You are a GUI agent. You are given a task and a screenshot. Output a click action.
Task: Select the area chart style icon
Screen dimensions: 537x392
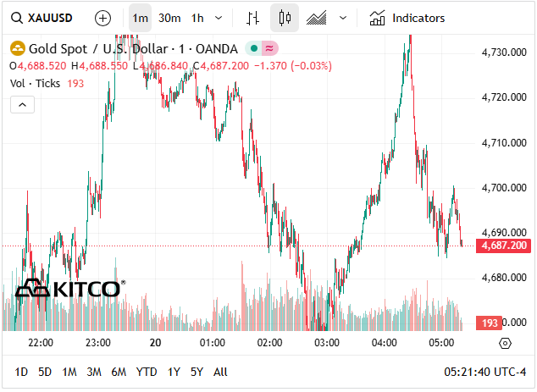click(x=317, y=18)
